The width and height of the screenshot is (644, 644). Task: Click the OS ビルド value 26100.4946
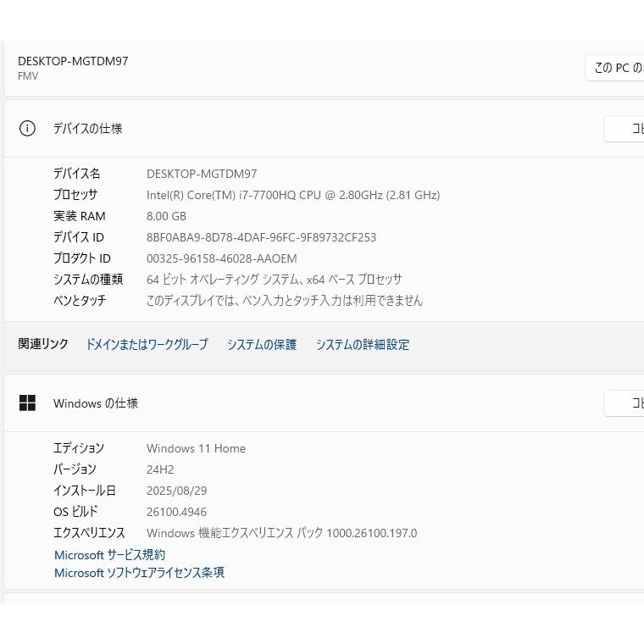tap(176, 512)
